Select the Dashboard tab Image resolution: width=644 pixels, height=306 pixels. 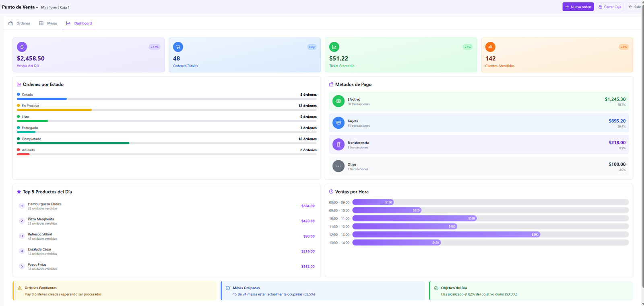pos(79,23)
